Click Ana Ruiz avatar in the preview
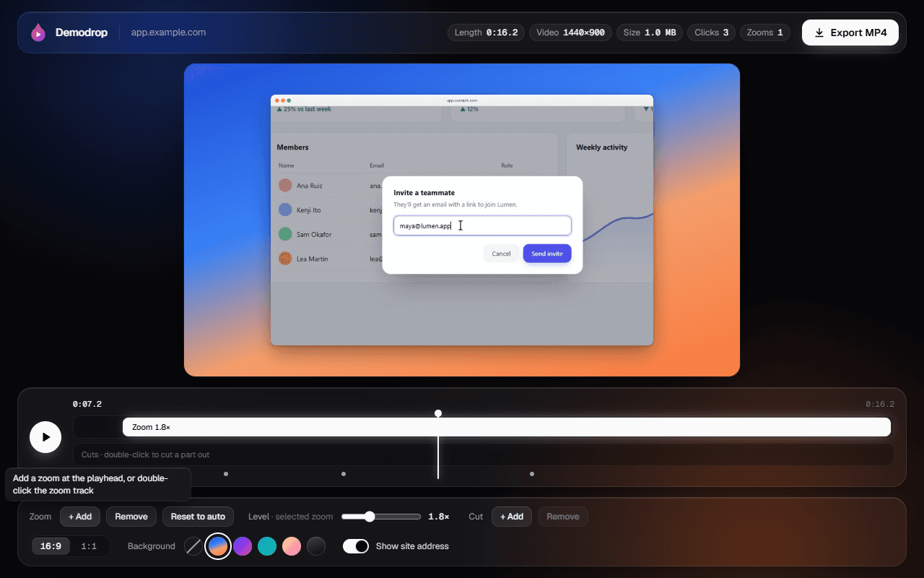 coord(285,186)
